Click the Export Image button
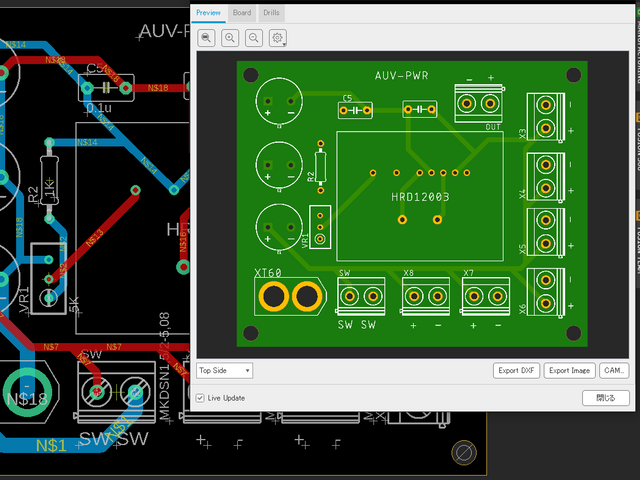The height and width of the screenshot is (480, 640). pos(569,371)
